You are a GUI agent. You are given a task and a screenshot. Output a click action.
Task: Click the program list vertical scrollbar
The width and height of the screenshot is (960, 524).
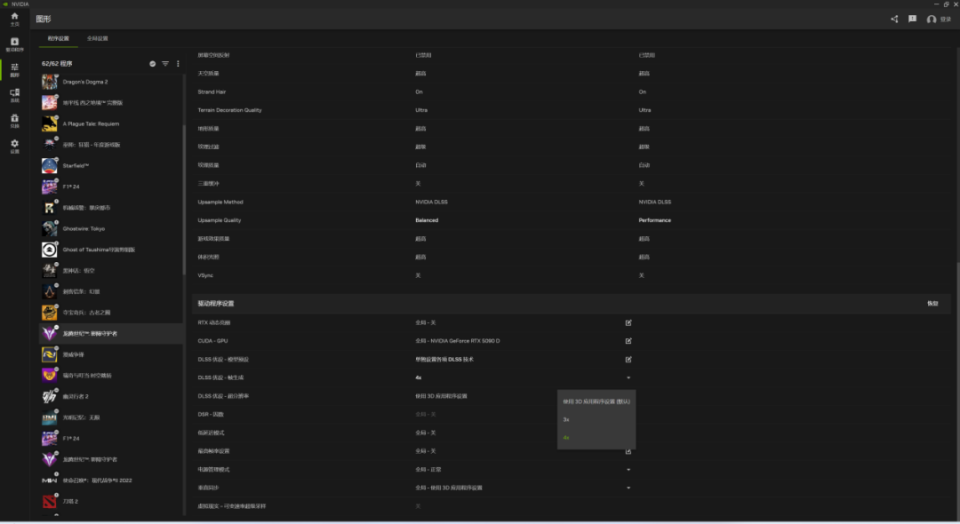[x=184, y=200]
